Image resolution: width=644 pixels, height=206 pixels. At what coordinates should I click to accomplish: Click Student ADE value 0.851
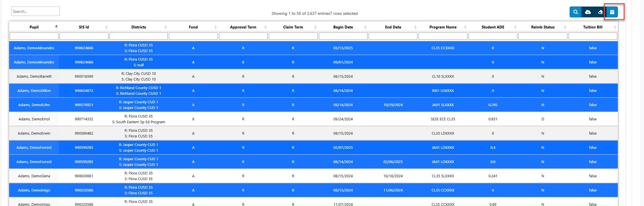pos(493,119)
